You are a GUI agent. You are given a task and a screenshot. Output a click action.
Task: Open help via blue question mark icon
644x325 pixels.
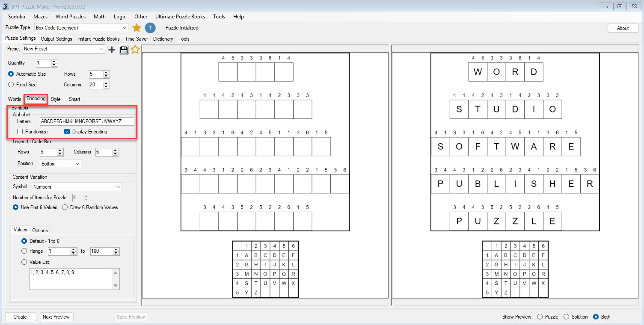150,28
